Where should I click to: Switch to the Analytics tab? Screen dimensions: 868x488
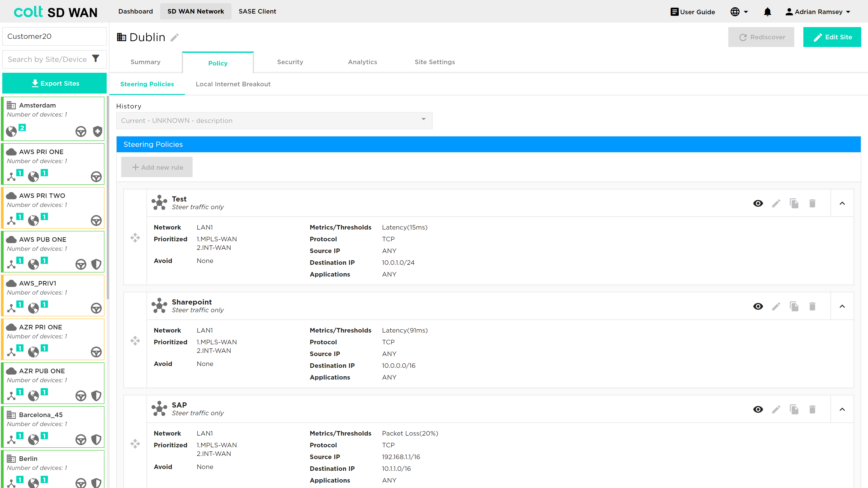pos(363,62)
